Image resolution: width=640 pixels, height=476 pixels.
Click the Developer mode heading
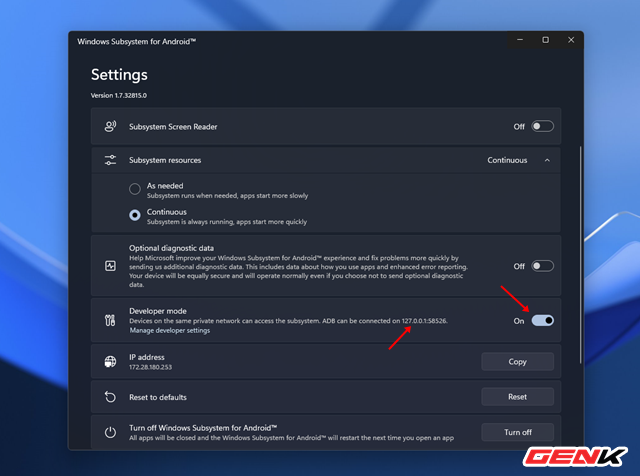(158, 311)
